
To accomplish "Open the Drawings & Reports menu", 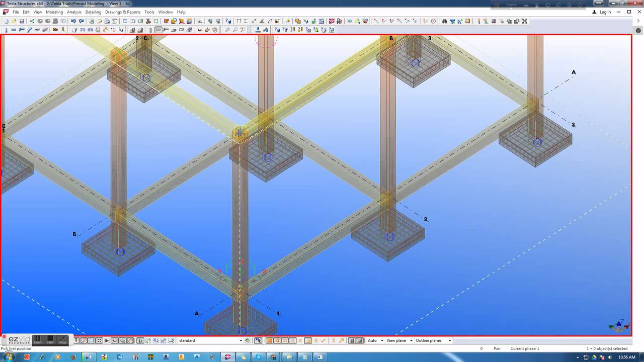I will (x=123, y=12).
